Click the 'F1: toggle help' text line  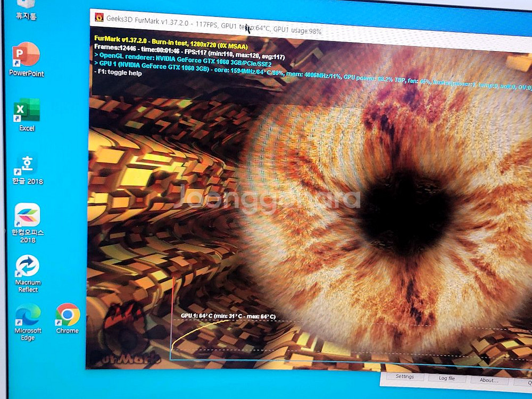pos(118,72)
